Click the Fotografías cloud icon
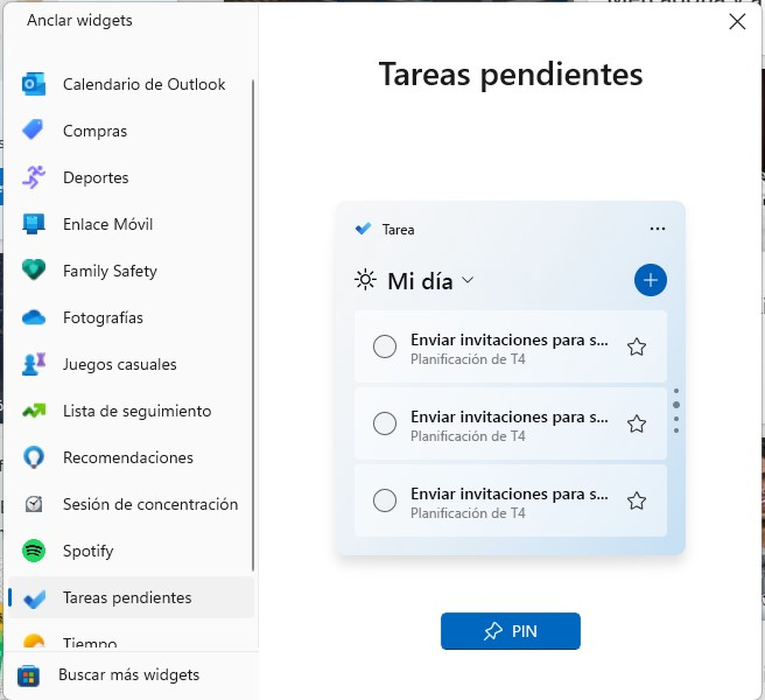 click(x=34, y=317)
